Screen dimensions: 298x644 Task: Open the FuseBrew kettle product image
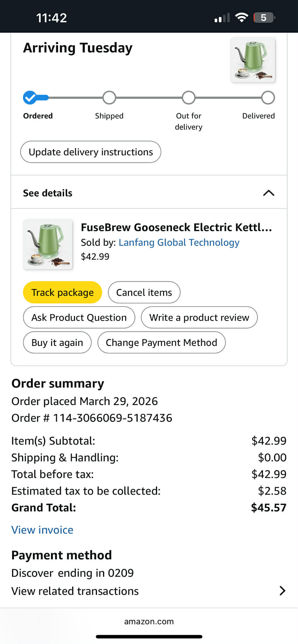point(48,245)
